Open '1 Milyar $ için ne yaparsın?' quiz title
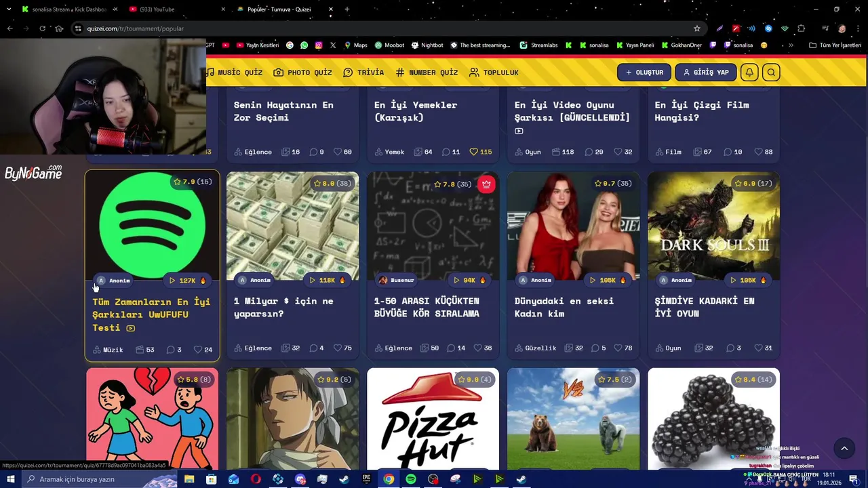 (283, 307)
